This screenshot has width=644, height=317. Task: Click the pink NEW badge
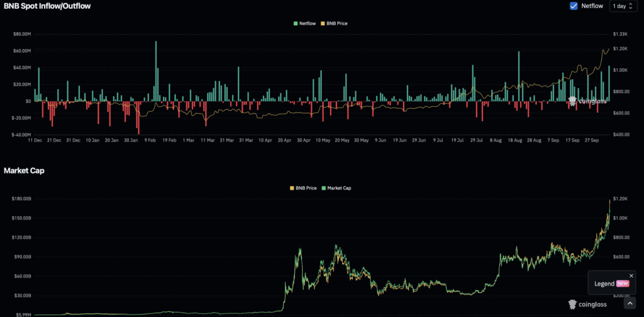(x=623, y=284)
